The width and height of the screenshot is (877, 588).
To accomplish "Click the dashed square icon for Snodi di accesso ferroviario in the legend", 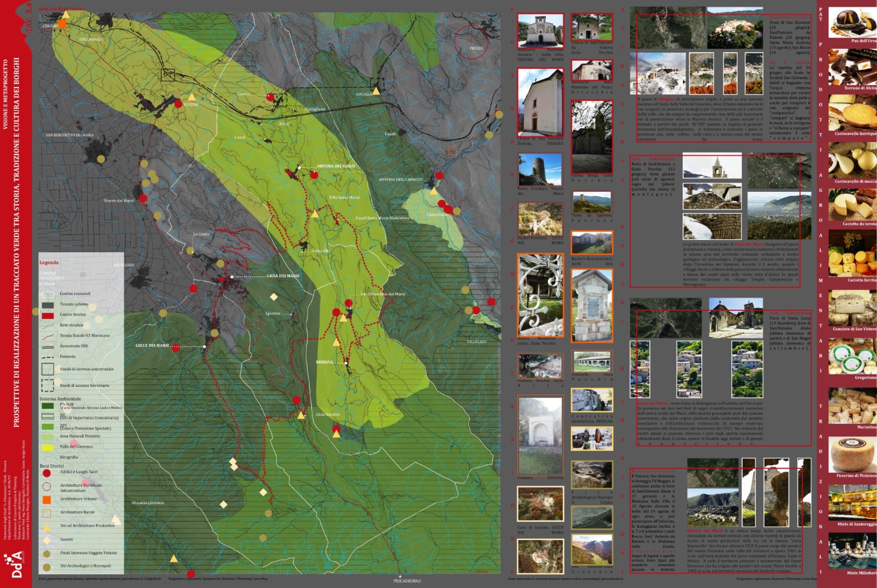I will coord(47,385).
